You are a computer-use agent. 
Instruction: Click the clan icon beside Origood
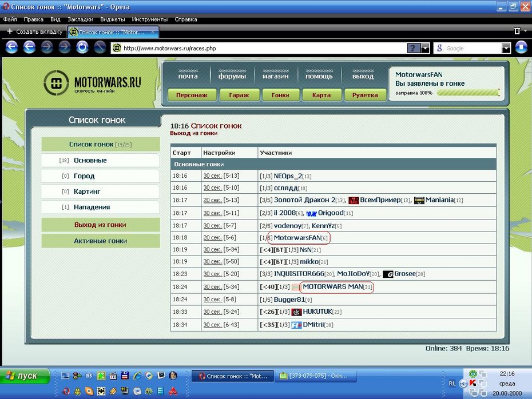pos(311,213)
